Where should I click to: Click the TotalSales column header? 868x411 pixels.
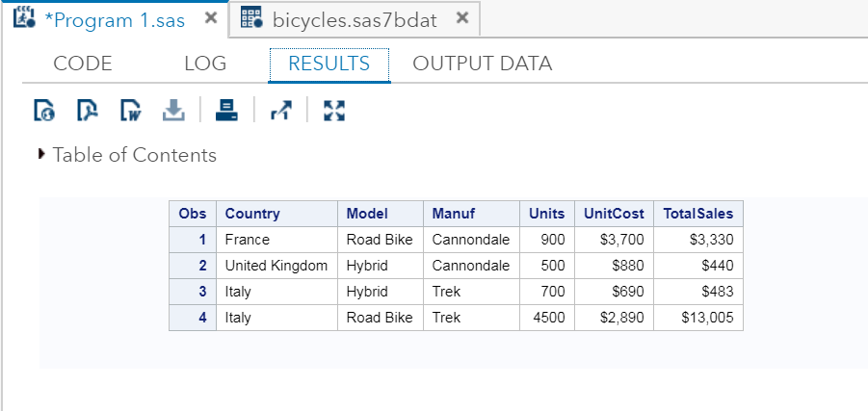pyautogui.click(x=697, y=214)
